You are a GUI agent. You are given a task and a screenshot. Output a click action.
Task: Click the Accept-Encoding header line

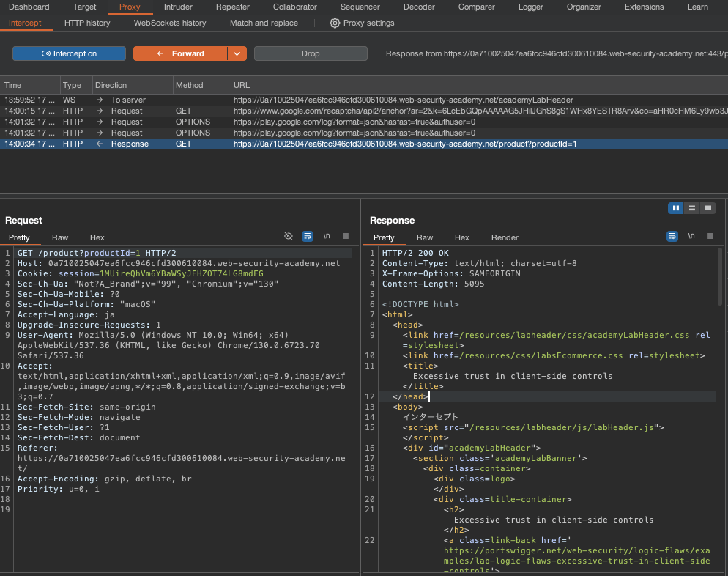(x=105, y=479)
